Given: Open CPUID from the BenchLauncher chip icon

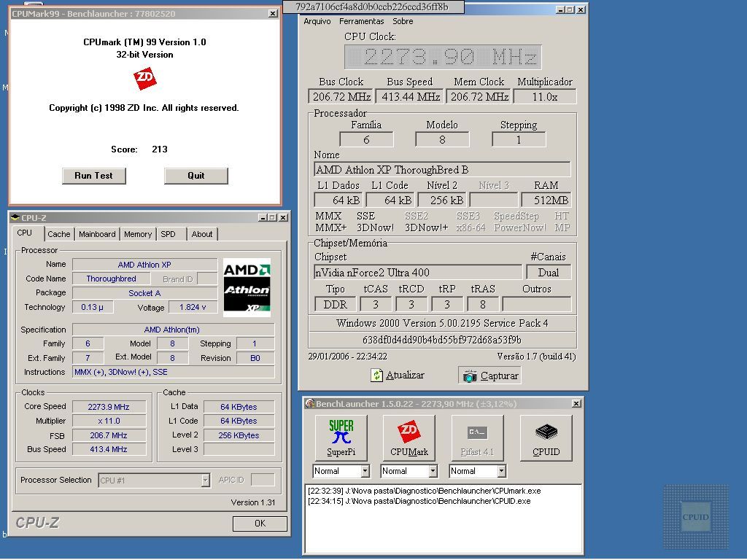Looking at the screenshot, I should tap(546, 438).
